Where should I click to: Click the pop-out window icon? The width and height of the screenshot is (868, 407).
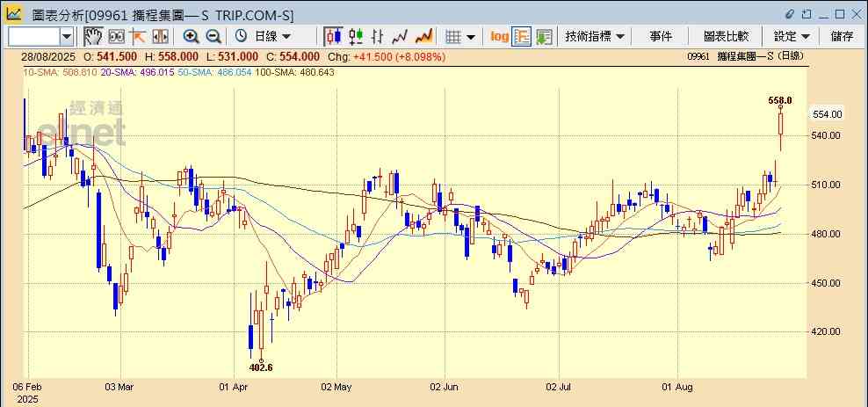click(807, 14)
